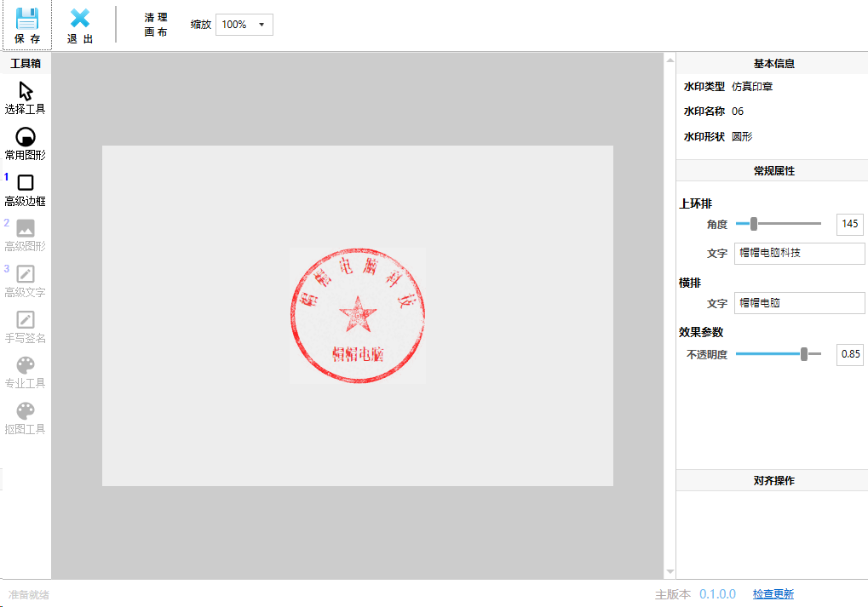Expand the 对齐操作 alignment section

pos(771,479)
